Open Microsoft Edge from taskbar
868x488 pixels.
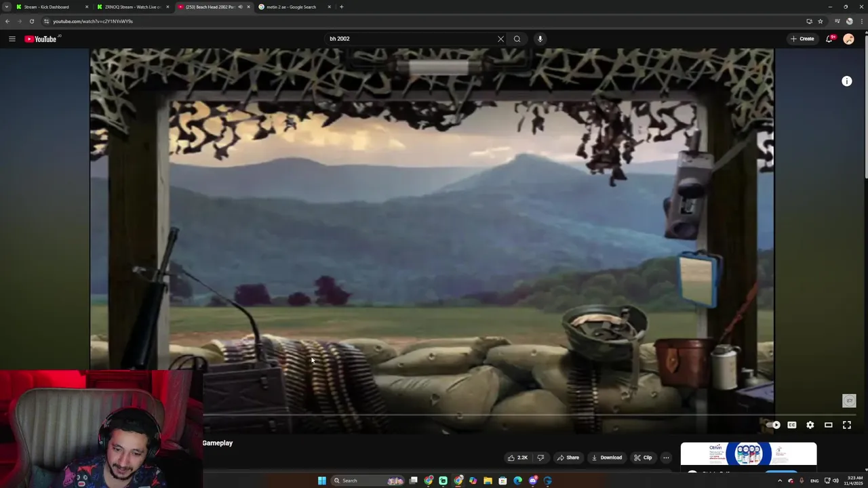517,481
